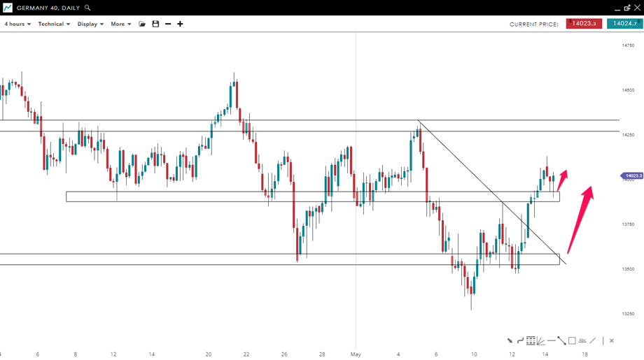Select the fan lines drawing tool
Image resolution: width=644 pixels, height=360 pixels.
pos(541,340)
